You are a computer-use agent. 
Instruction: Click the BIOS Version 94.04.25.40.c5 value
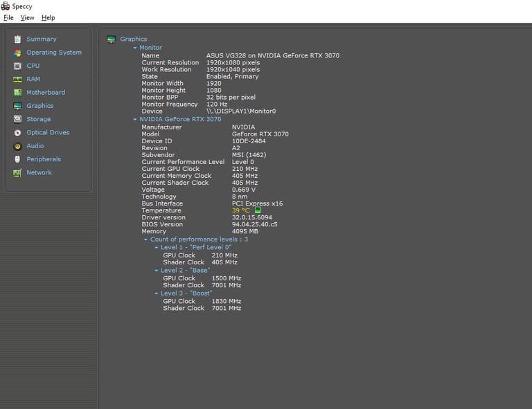pos(254,224)
